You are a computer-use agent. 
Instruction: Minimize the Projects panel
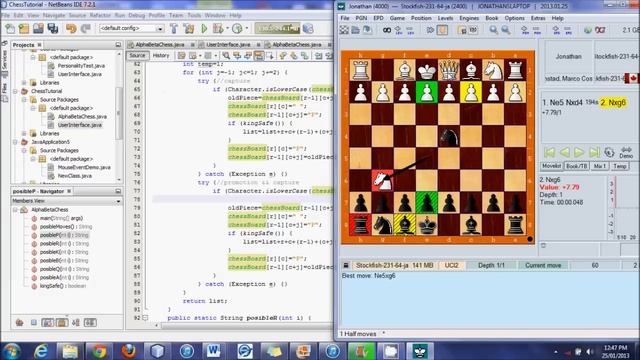(x=118, y=44)
